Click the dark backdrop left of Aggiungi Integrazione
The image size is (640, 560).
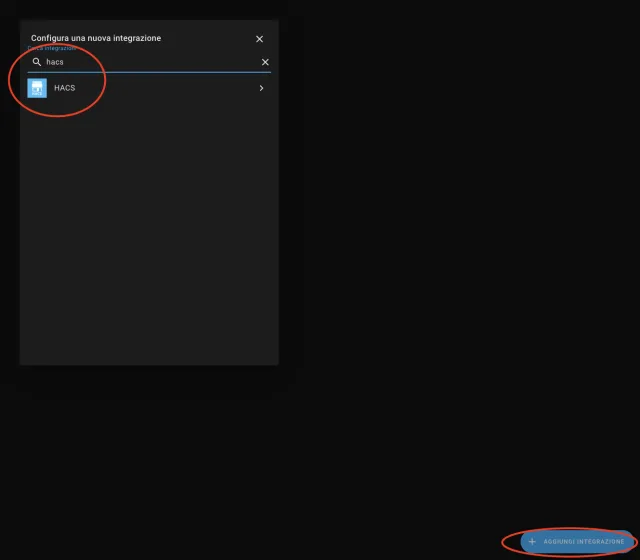coord(400,542)
